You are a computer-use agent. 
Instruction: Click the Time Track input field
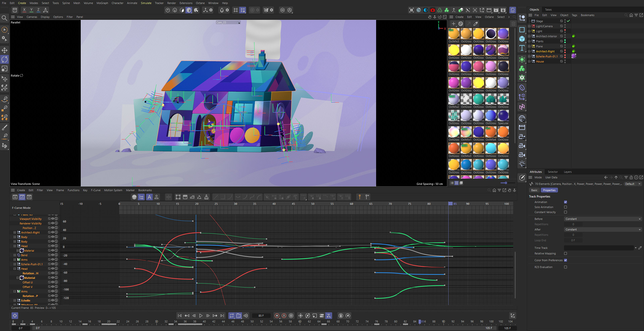click(x=599, y=248)
